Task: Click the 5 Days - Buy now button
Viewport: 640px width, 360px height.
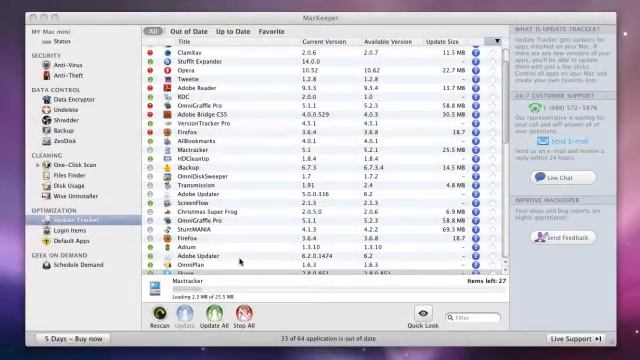Action: click(73, 339)
